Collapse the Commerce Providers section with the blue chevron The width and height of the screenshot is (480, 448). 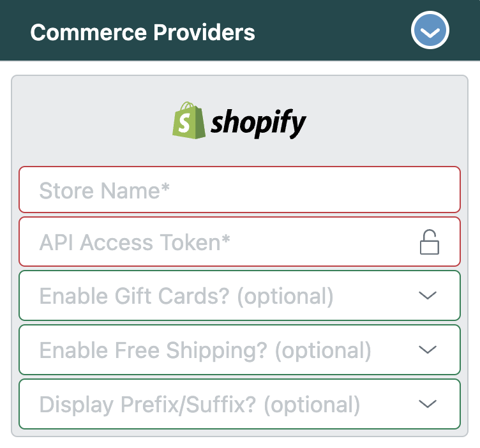pos(430,30)
